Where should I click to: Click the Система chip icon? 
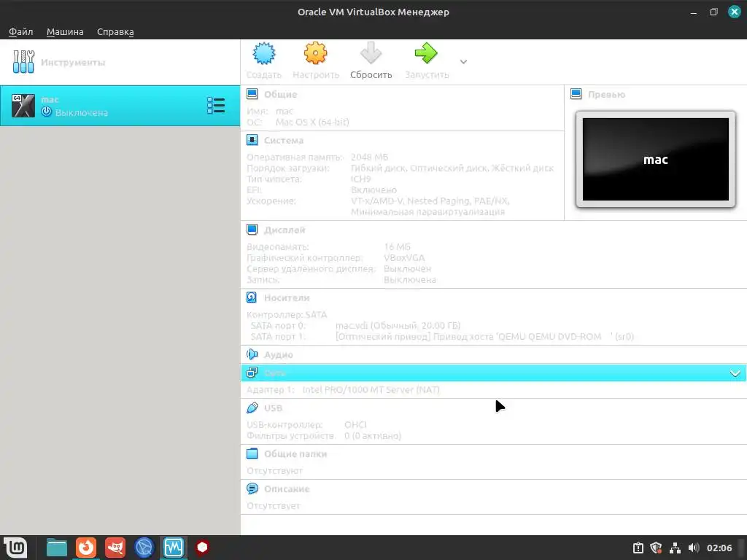pyautogui.click(x=252, y=140)
